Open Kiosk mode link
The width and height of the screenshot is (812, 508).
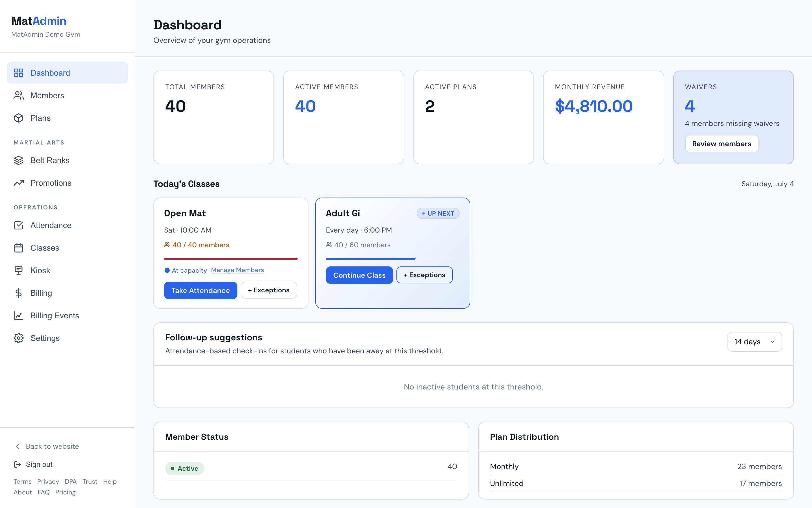click(x=67, y=270)
